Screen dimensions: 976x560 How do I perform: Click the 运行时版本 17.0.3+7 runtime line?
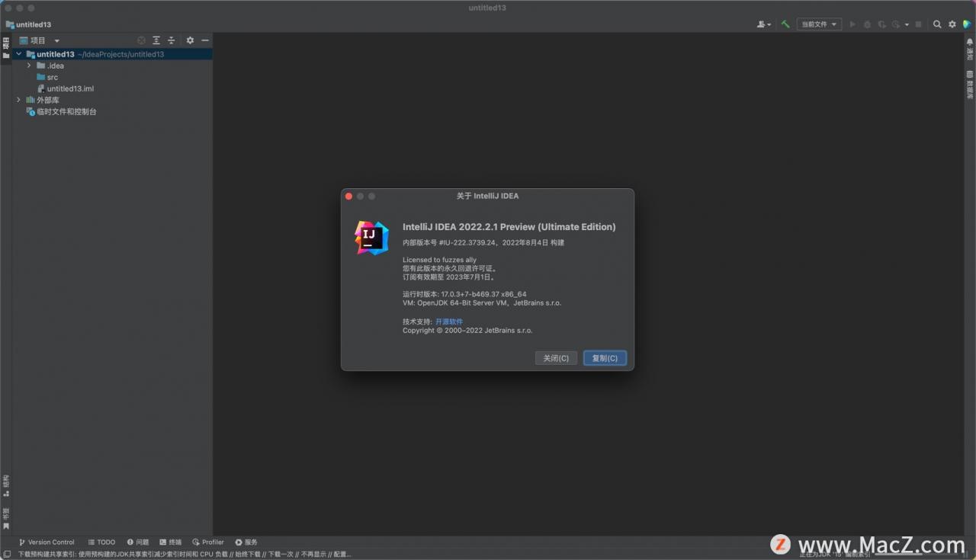[x=464, y=294]
